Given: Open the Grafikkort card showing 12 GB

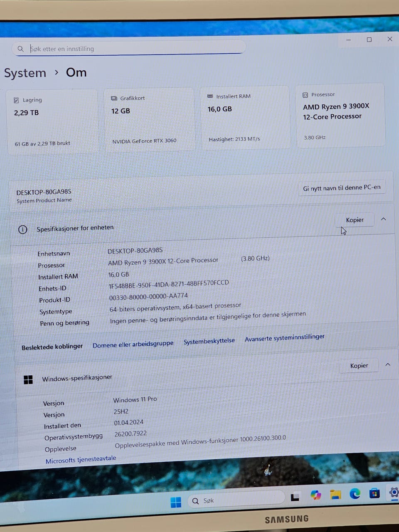Looking at the screenshot, I should coord(149,119).
